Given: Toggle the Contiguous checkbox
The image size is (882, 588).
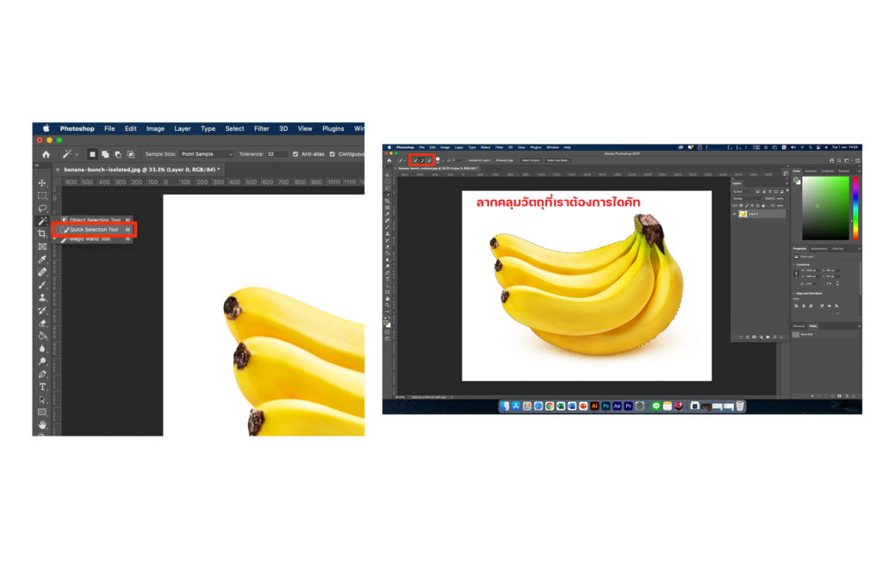Looking at the screenshot, I should click(x=332, y=154).
